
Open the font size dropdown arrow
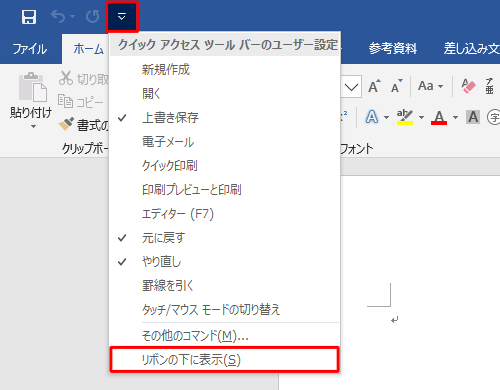[351, 87]
